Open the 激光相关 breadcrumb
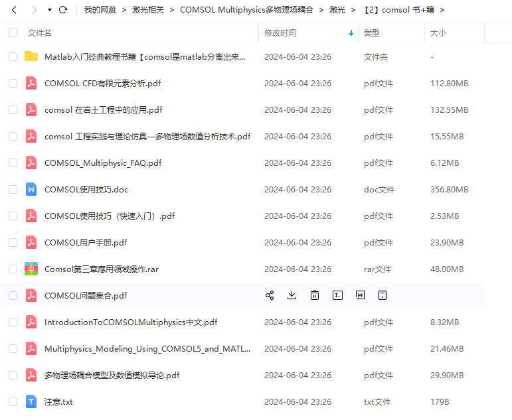Screen dimensions: 512x420 (148, 10)
